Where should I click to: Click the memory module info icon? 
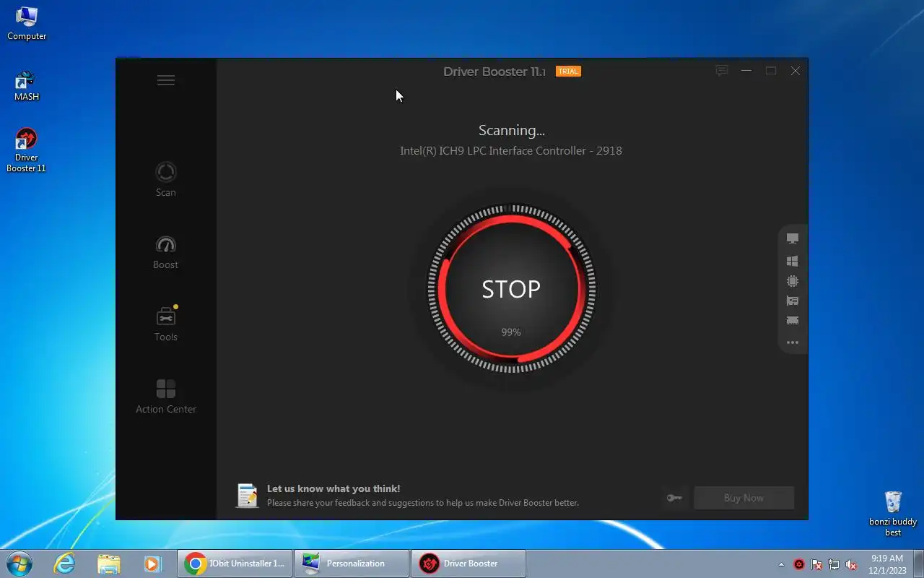coord(793,320)
